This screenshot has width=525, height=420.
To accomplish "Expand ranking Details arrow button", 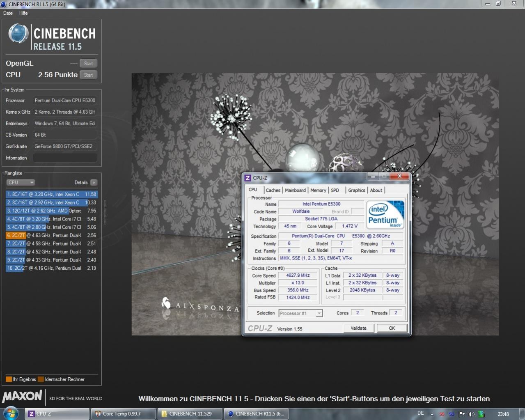I will (x=94, y=182).
